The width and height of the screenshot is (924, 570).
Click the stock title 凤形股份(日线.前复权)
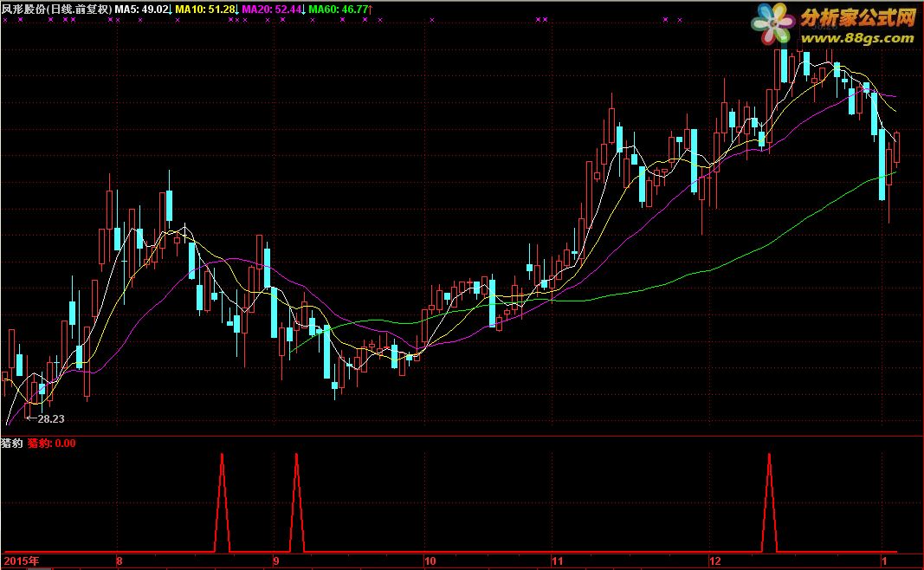click(56, 10)
